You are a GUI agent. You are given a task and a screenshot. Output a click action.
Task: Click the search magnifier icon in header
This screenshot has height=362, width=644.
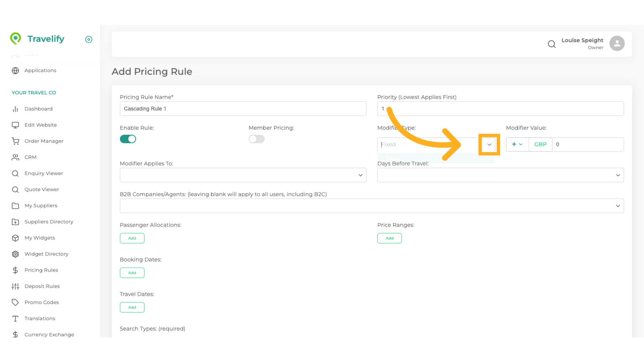[551, 44]
